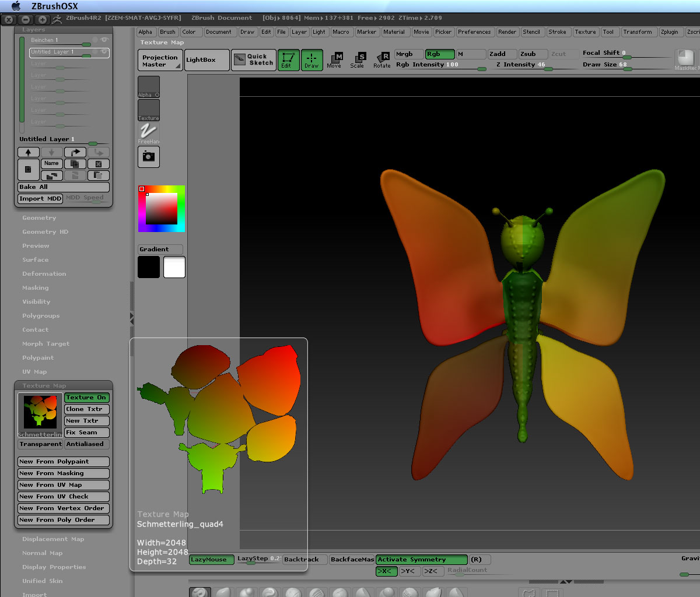
Task: Enable the >Z< symmetry axis
Action: tap(433, 571)
